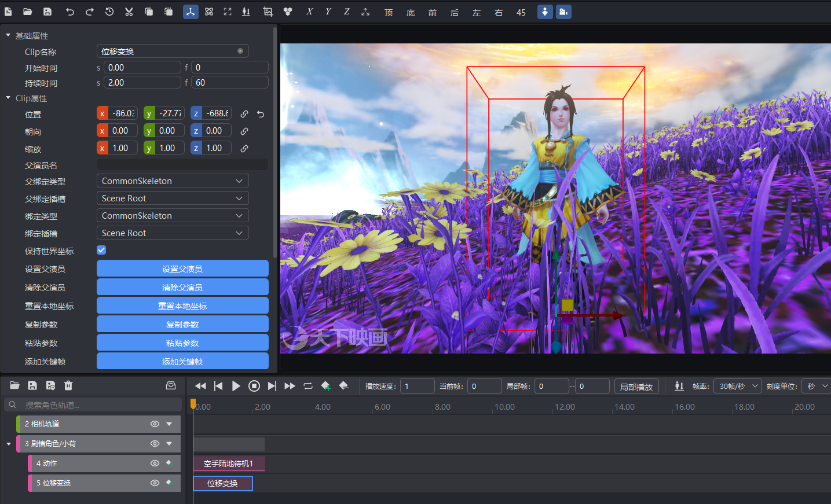Image resolution: width=831 pixels, height=504 pixels.
Task: Toggle link icon for 缩放 row
Action: (x=244, y=149)
